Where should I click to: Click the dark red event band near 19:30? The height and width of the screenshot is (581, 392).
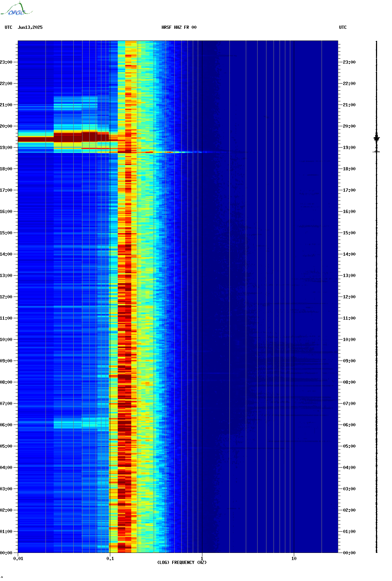(x=64, y=137)
